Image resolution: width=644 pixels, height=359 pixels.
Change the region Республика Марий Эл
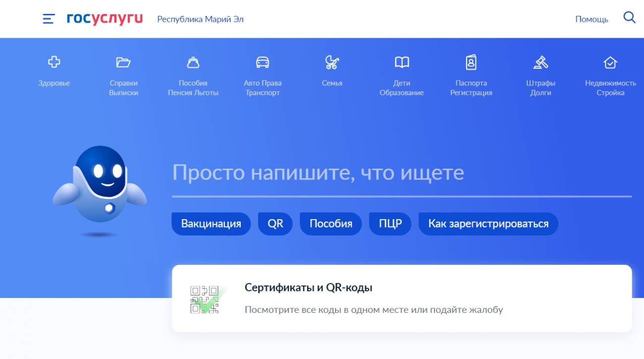pyautogui.click(x=200, y=19)
